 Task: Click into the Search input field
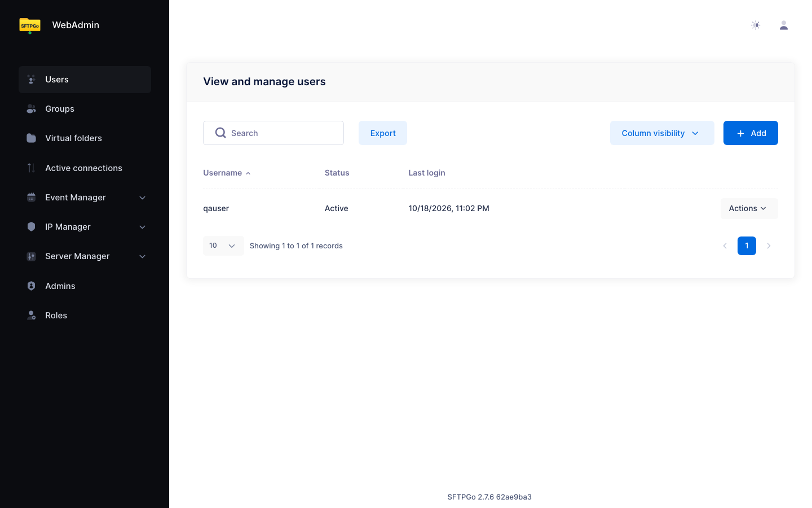tap(273, 133)
